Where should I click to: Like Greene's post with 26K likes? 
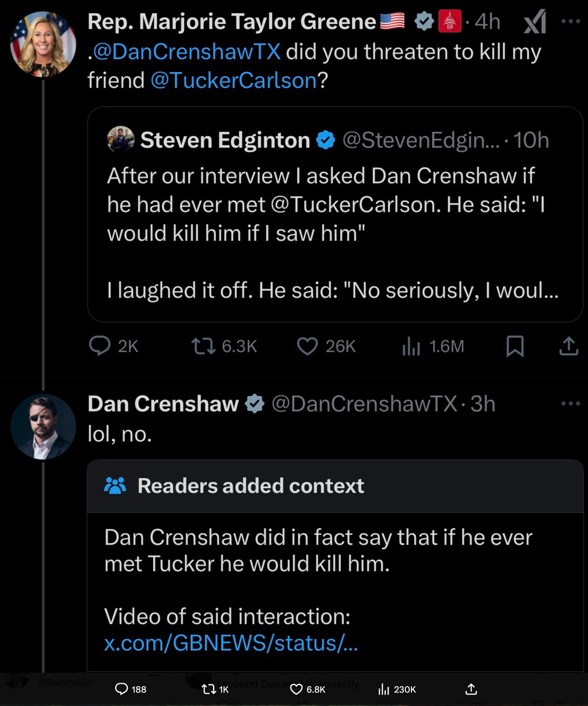pyautogui.click(x=308, y=346)
